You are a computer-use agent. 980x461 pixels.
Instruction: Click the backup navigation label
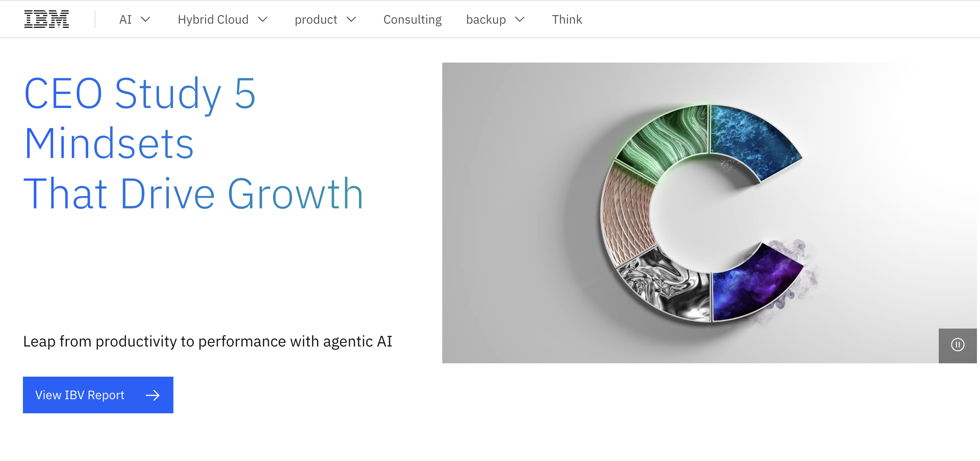point(486,19)
